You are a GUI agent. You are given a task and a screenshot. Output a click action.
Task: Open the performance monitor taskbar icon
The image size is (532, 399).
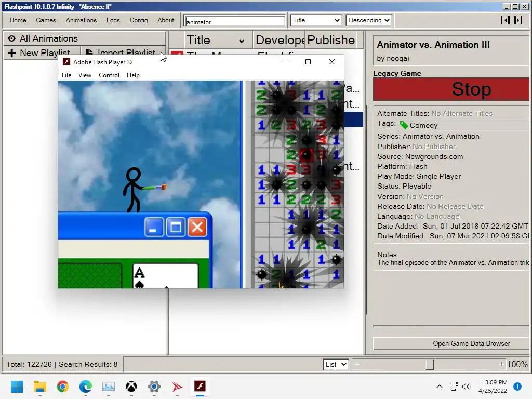click(x=109, y=387)
